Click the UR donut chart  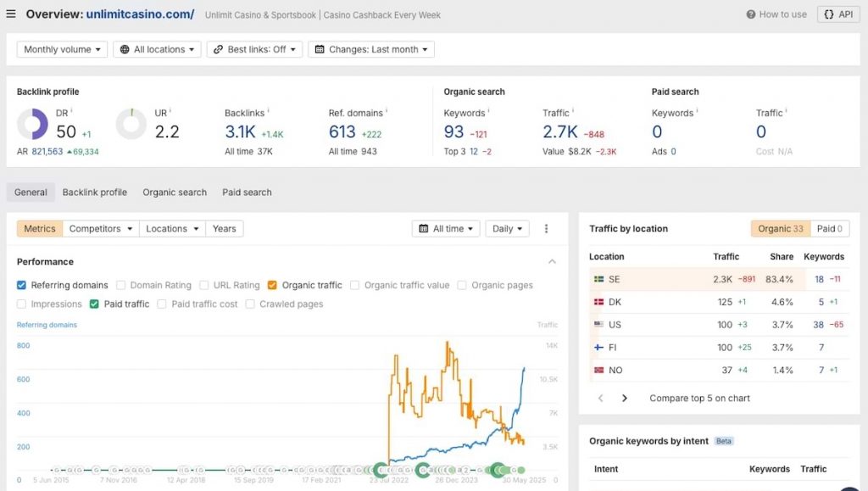point(131,124)
